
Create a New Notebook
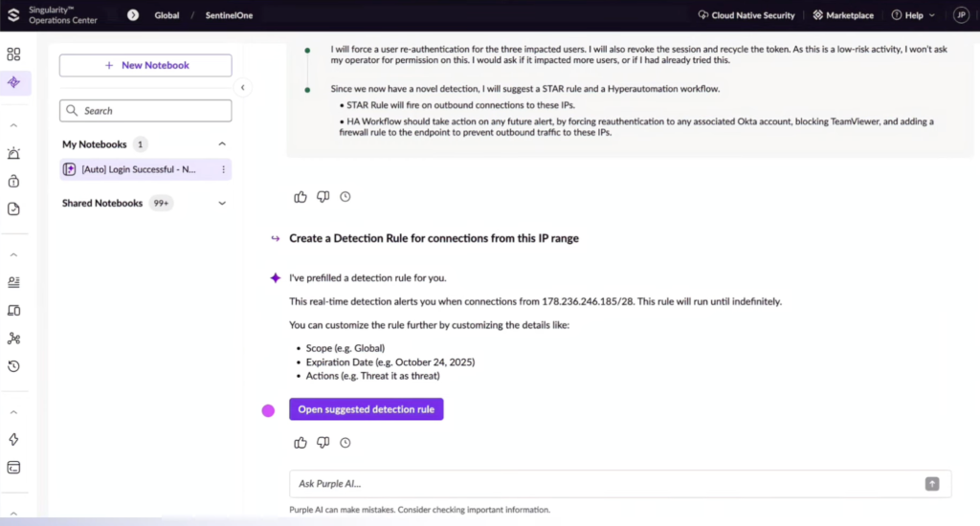pyautogui.click(x=145, y=65)
